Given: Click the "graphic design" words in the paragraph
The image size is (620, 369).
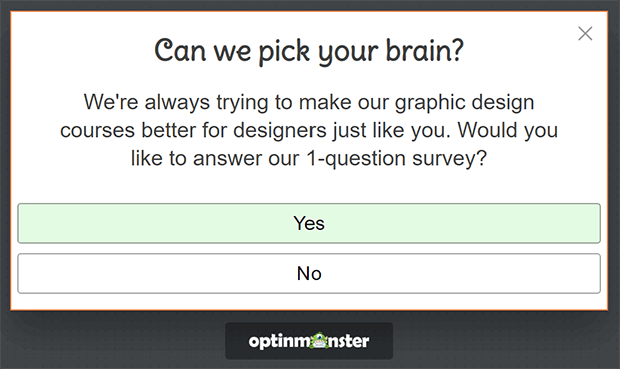Looking at the screenshot, I should tap(465, 102).
